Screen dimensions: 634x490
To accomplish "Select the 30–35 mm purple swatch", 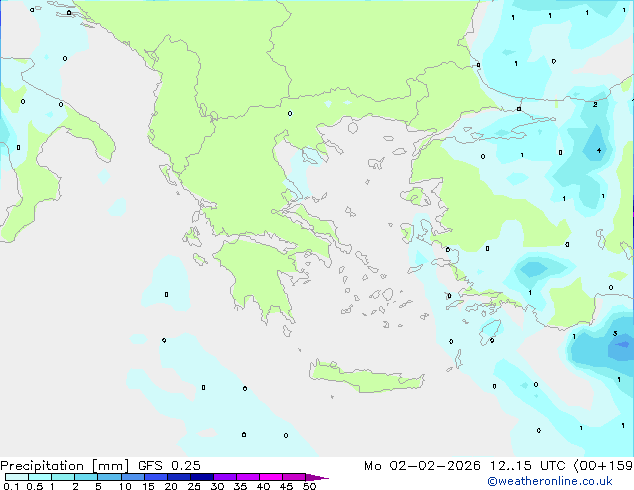I will coord(225,477).
